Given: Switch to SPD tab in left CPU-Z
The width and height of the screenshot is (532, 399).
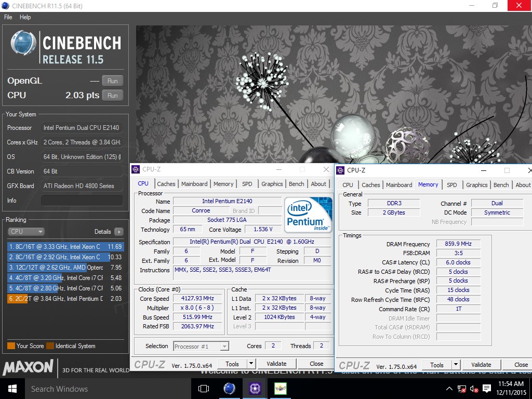Looking at the screenshot, I should click(x=247, y=184).
